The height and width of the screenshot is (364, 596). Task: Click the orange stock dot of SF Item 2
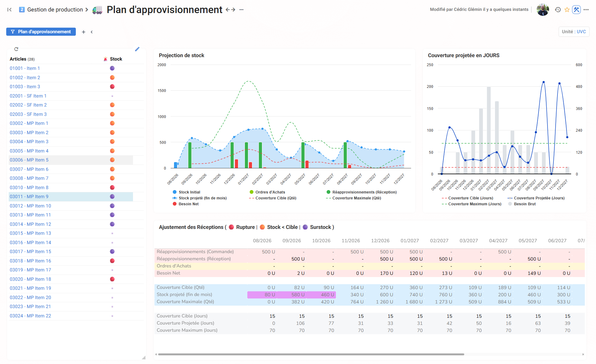112,105
